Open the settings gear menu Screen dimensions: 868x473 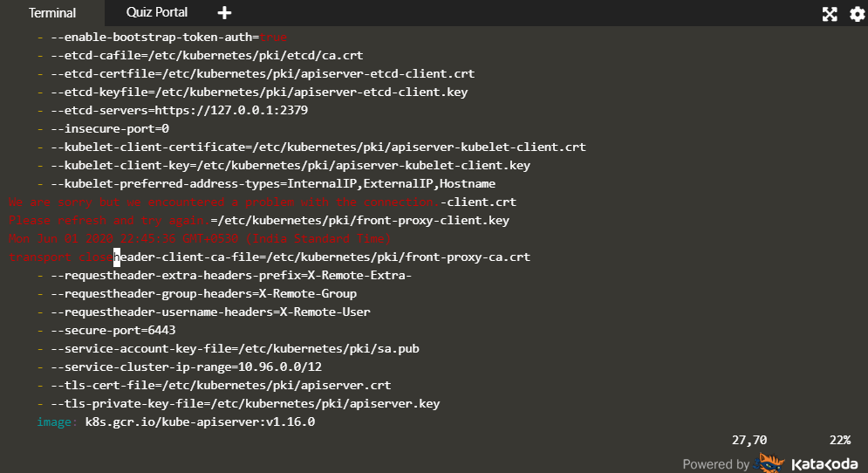pos(857,14)
